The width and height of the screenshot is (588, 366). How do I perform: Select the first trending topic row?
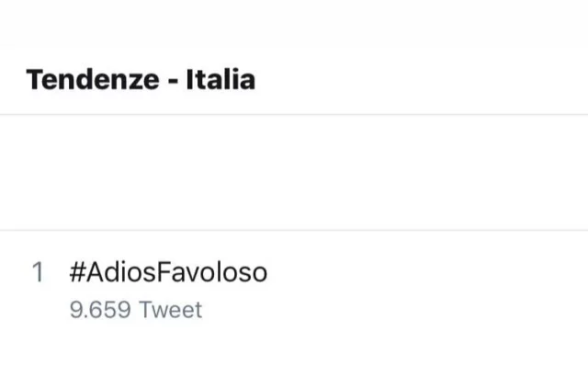click(294, 291)
